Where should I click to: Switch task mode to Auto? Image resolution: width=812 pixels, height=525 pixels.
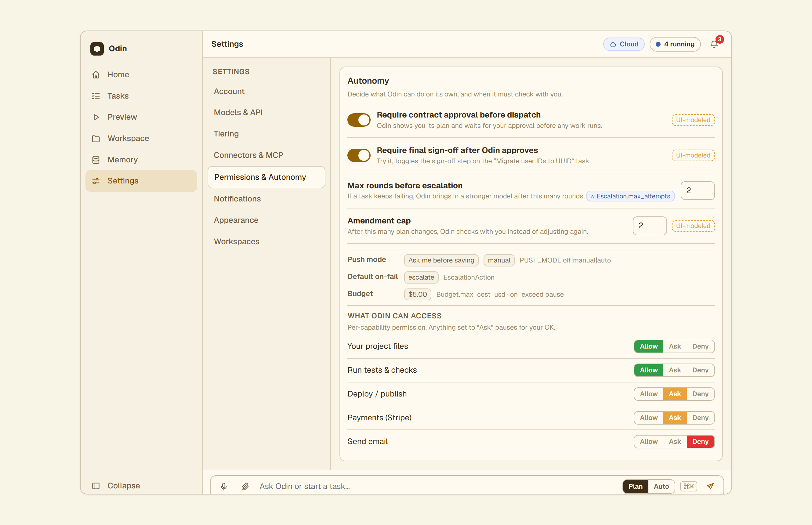[x=661, y=487]
